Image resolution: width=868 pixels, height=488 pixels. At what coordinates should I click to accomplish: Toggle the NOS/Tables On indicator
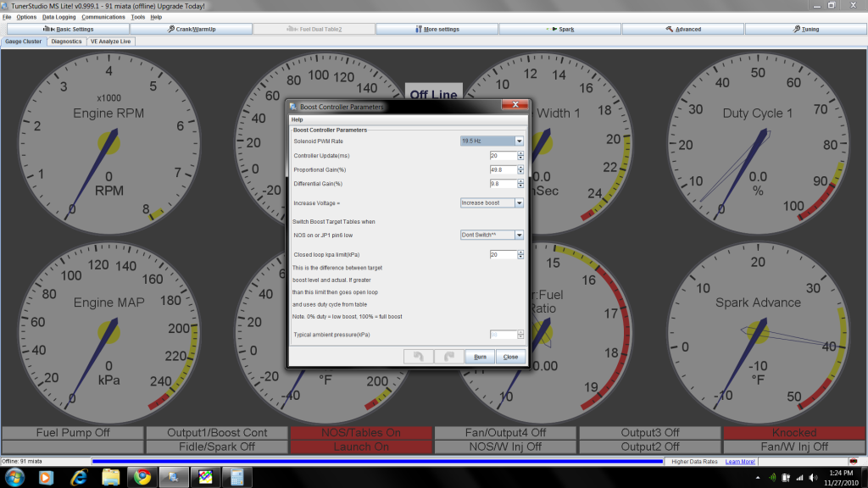point(360,432)
